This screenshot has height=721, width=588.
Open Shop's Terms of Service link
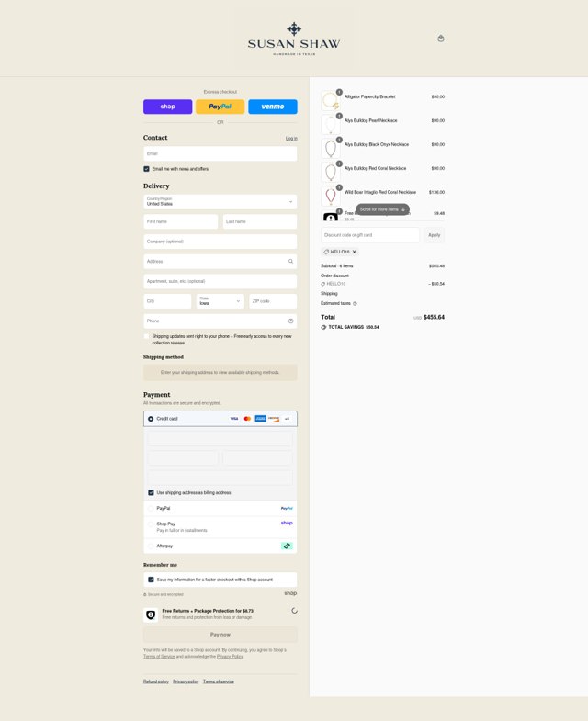click(159, 657)
